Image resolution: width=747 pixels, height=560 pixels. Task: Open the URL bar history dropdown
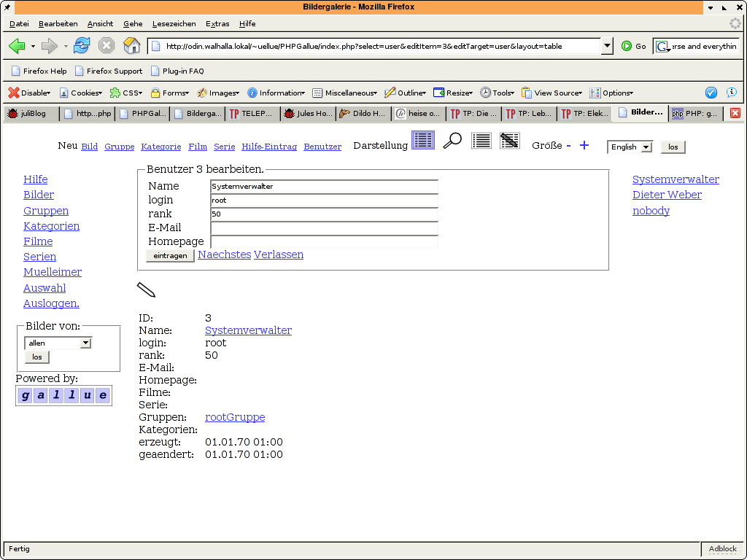click(607, 46)
